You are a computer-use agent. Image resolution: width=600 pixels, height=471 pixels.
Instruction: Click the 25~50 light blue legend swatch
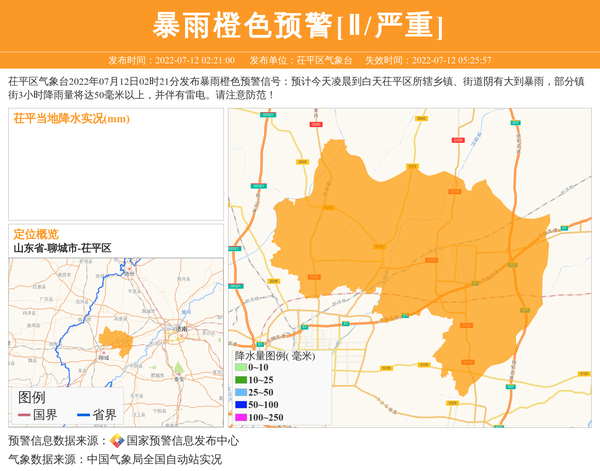pos(240,393)
